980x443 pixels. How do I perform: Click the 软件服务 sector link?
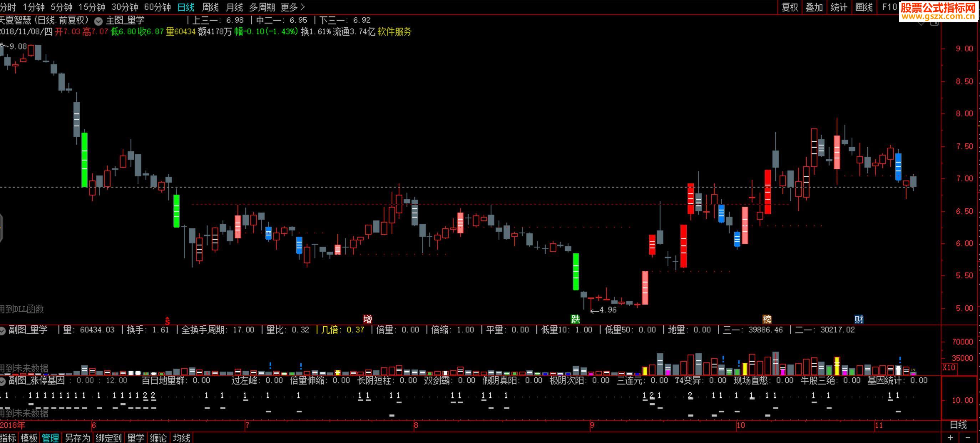[394, 32]
